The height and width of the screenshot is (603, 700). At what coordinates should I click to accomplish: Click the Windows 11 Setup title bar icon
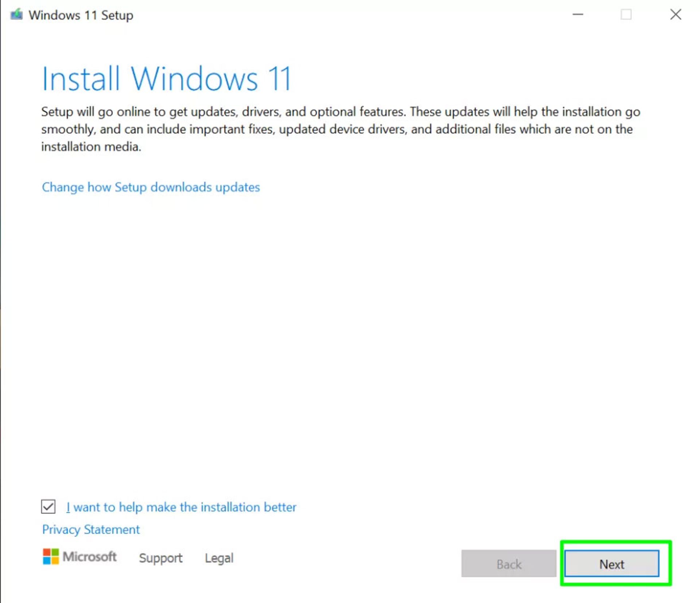[x=16, y=15]
